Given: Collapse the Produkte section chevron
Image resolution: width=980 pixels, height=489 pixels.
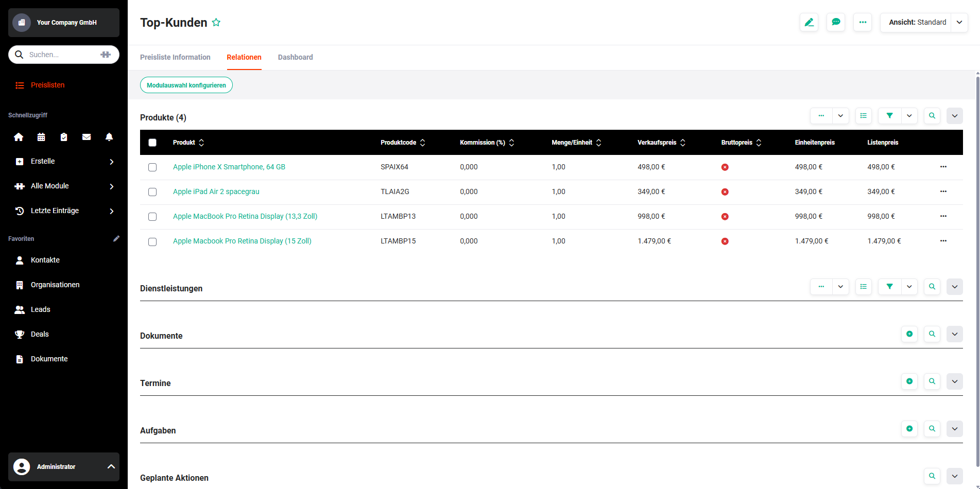Looking at the screenshot, I should click(x=955, y=116).
